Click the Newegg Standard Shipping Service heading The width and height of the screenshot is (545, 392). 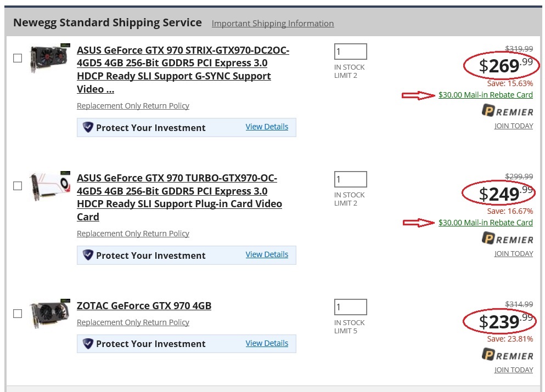click(x=108, y=22)
